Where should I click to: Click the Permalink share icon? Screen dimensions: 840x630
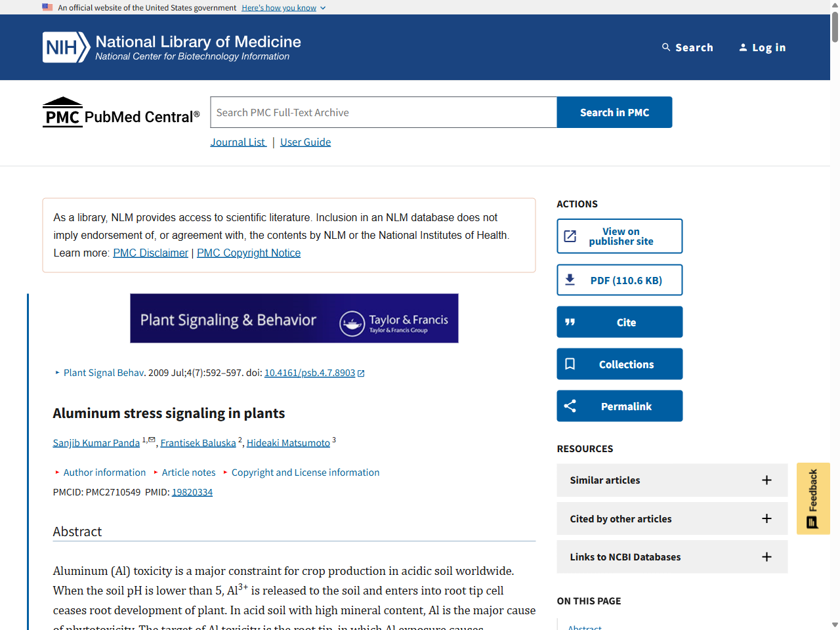[570, 406]
